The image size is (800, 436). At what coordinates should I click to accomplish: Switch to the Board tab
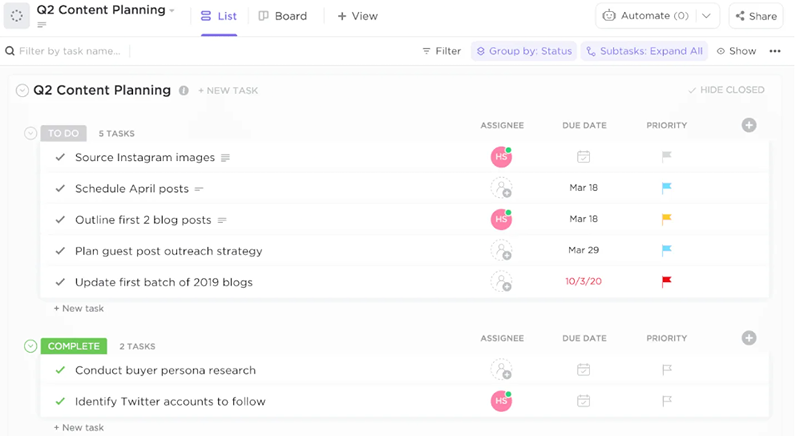coord(283,16)
